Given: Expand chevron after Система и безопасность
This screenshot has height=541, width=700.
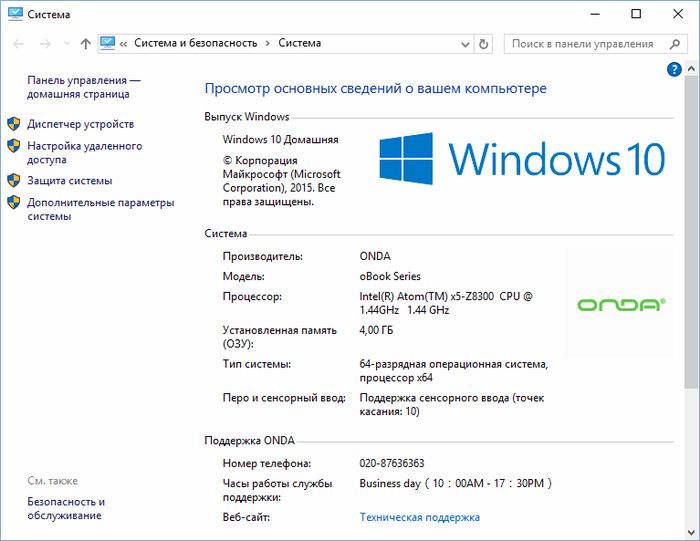Looking at the screenshot, I should 267,44.
